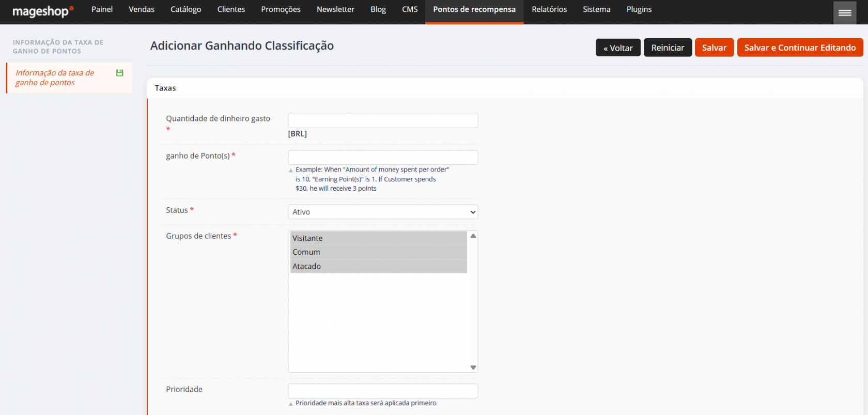Image resolution: width=868 pixels, height=415 pixels.
Task: Click the group list scroll up arrow
Action: (x=473, y=236)
